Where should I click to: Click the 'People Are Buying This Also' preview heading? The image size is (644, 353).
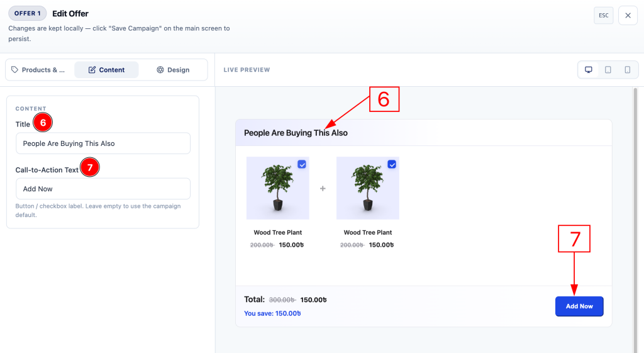click(296, 133)
